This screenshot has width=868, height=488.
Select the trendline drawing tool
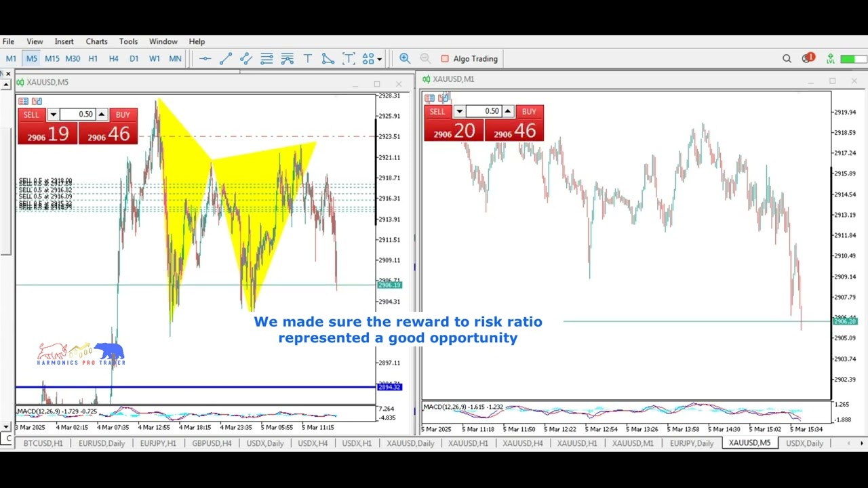[226, 59]
